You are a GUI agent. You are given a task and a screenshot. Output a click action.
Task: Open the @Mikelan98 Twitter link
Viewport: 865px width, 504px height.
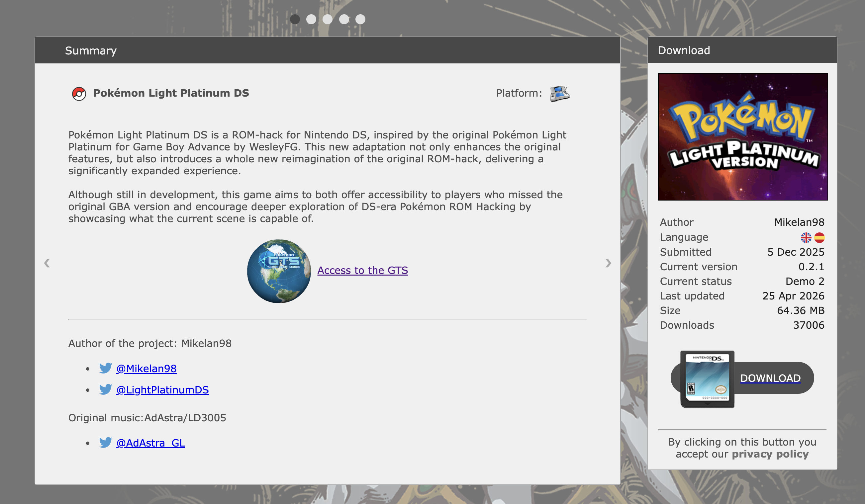(146, 369)
